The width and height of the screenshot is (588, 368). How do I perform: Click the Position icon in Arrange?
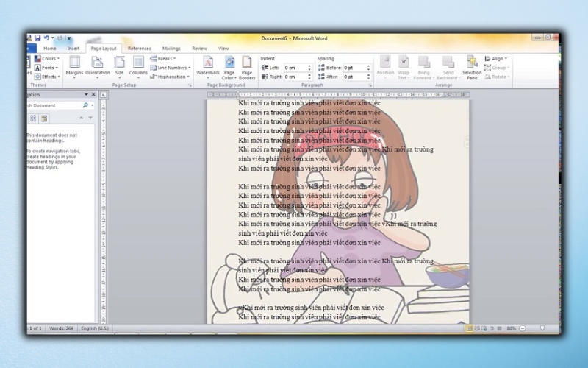coord(385,62)
